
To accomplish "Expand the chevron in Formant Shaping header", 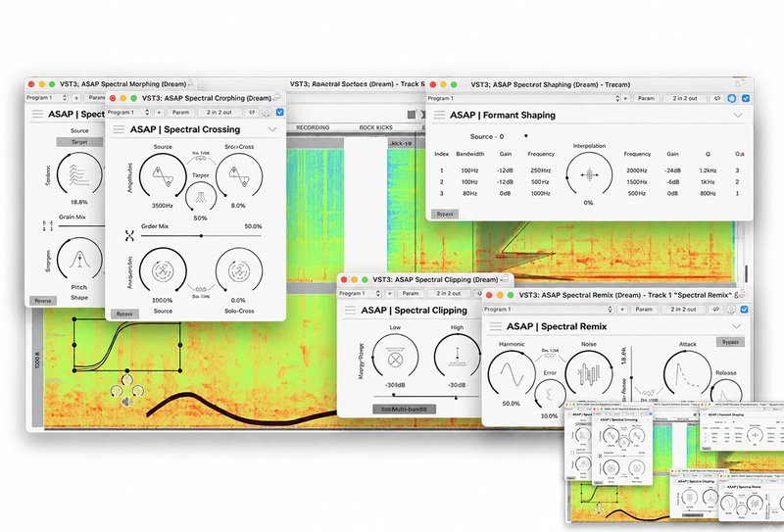I will click(738, 115).
